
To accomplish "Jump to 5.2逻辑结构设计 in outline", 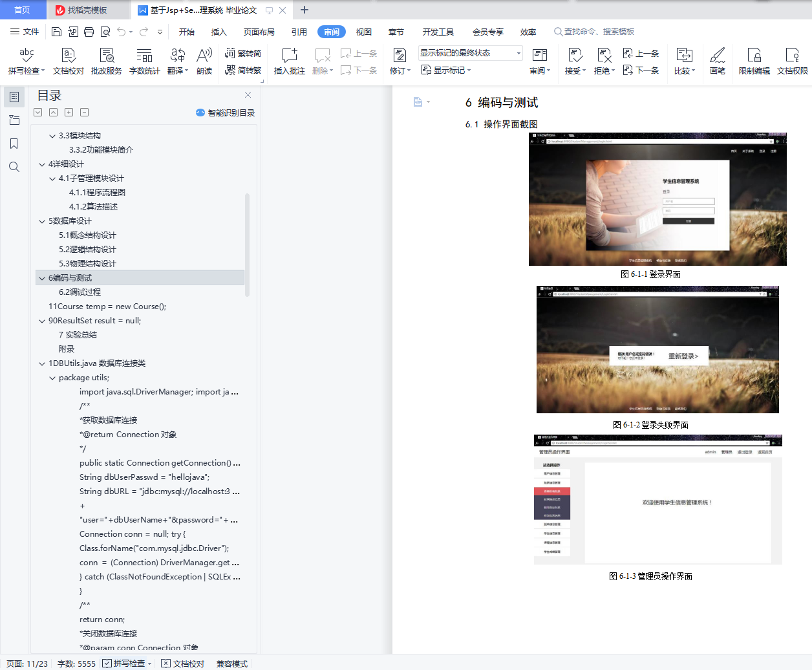I will [x=87, y=250].
